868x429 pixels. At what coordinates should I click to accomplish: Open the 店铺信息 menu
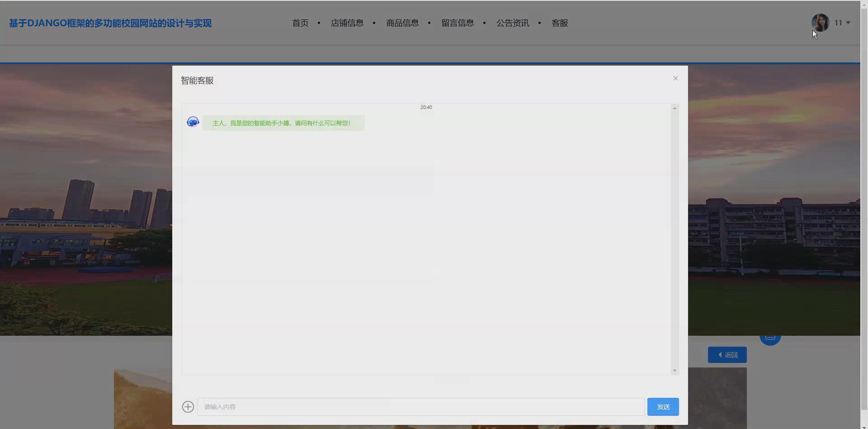(x=347, y=23)
